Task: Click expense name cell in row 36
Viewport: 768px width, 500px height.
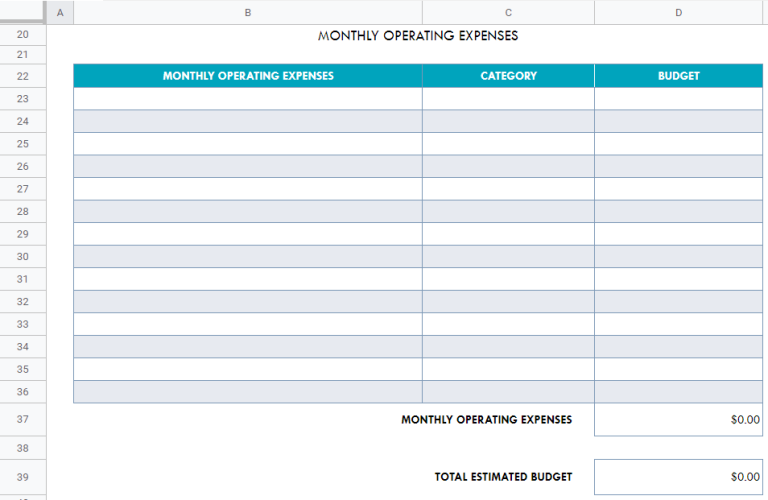Action: (248, 392)
